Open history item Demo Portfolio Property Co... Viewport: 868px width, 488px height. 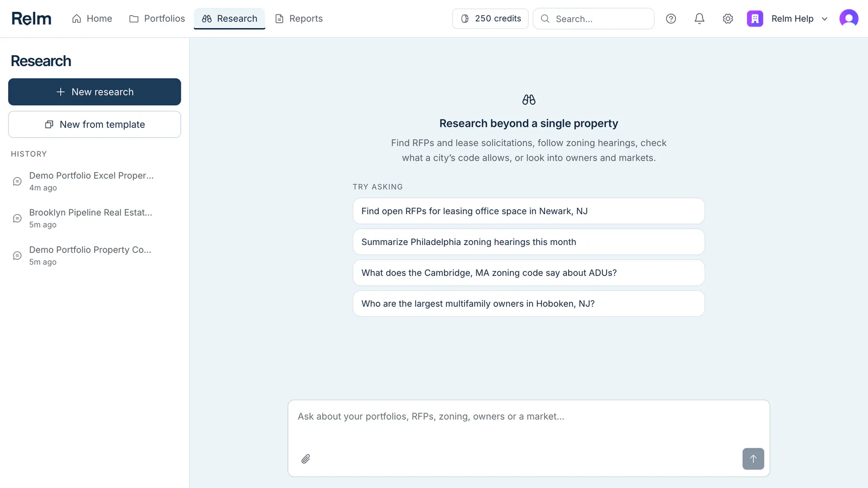[94, 256]
